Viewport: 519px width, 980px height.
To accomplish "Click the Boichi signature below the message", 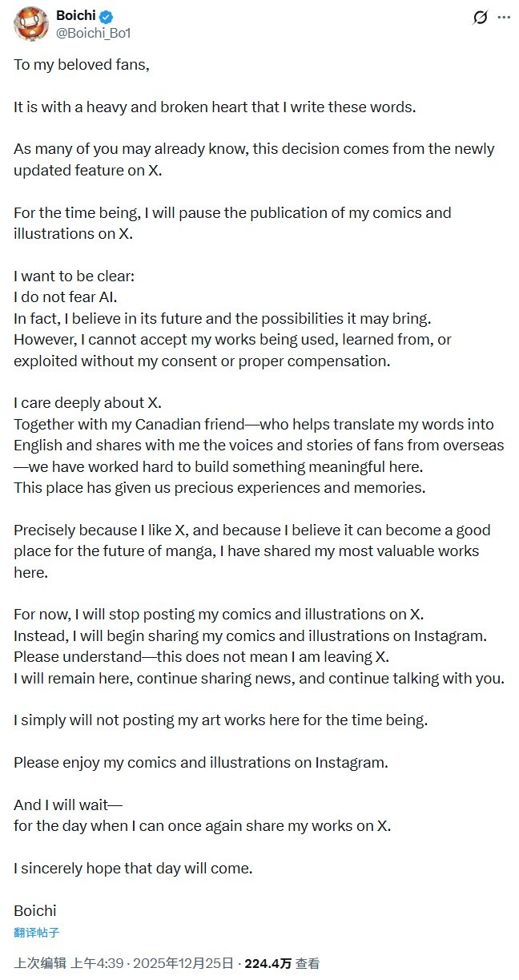I will click(x=35, y=910).
